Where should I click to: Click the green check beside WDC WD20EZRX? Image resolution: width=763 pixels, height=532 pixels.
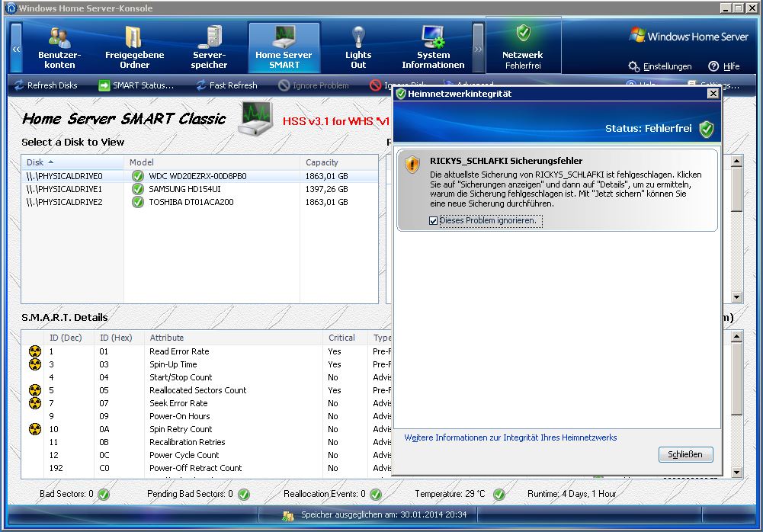tap(138, 176)
